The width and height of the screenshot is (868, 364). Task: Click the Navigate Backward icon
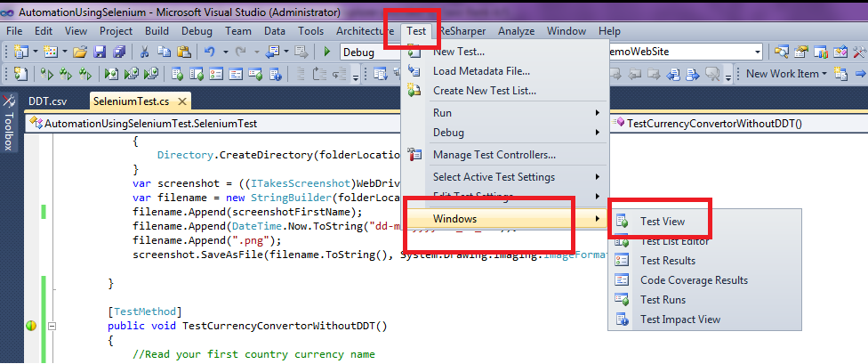[271, 53]
